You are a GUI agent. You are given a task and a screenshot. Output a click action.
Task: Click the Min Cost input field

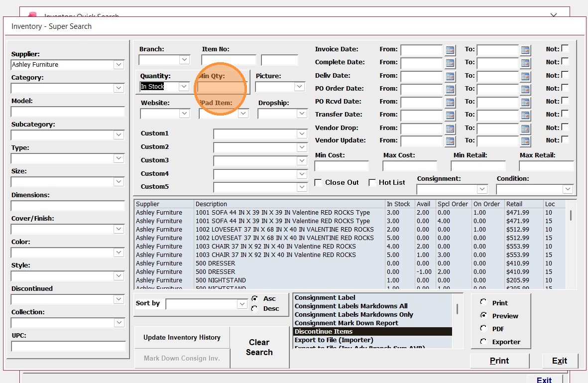[342, 166]
